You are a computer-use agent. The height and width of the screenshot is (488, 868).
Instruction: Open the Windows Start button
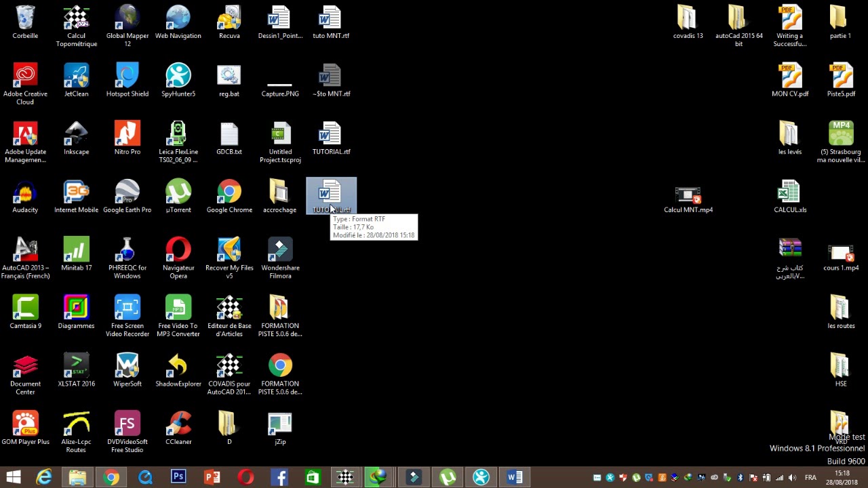(13, 477)
